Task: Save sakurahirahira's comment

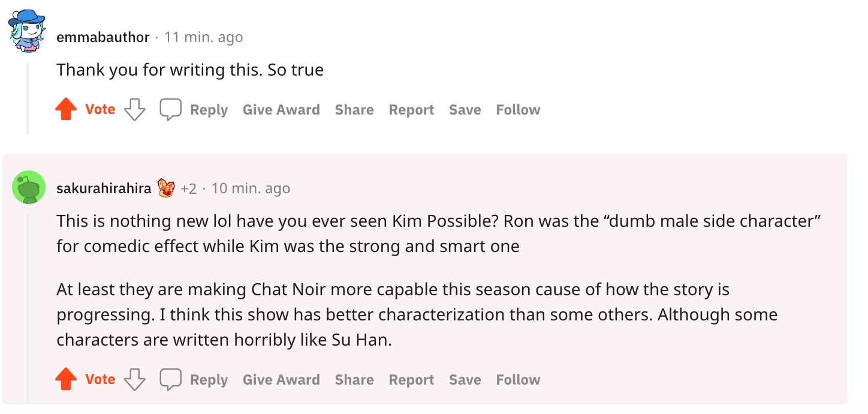Action: point(465,380)
